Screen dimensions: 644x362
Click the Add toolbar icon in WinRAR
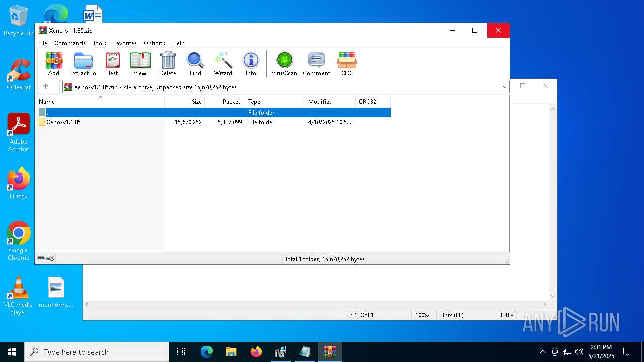[x=54, y=64]
